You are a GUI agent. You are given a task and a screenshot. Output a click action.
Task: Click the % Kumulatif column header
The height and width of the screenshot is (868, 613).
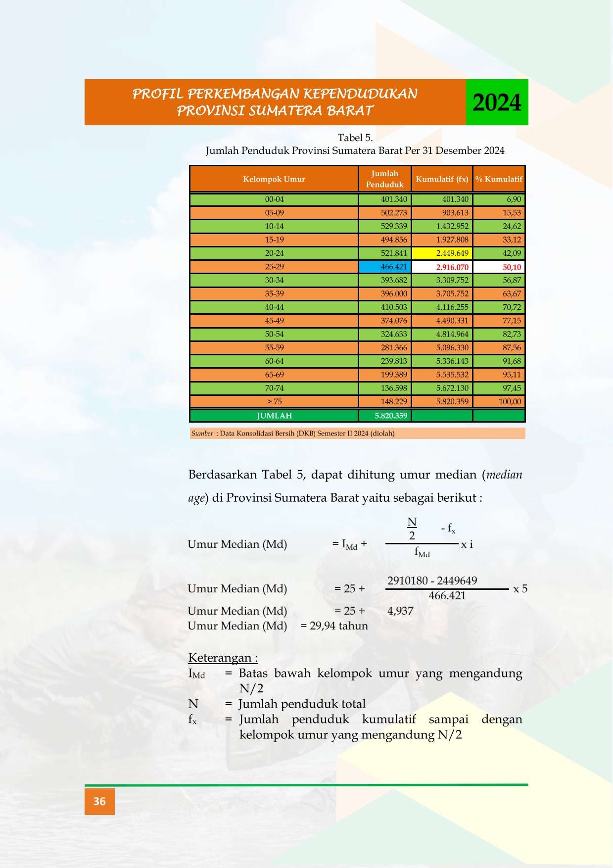point(499,179)
